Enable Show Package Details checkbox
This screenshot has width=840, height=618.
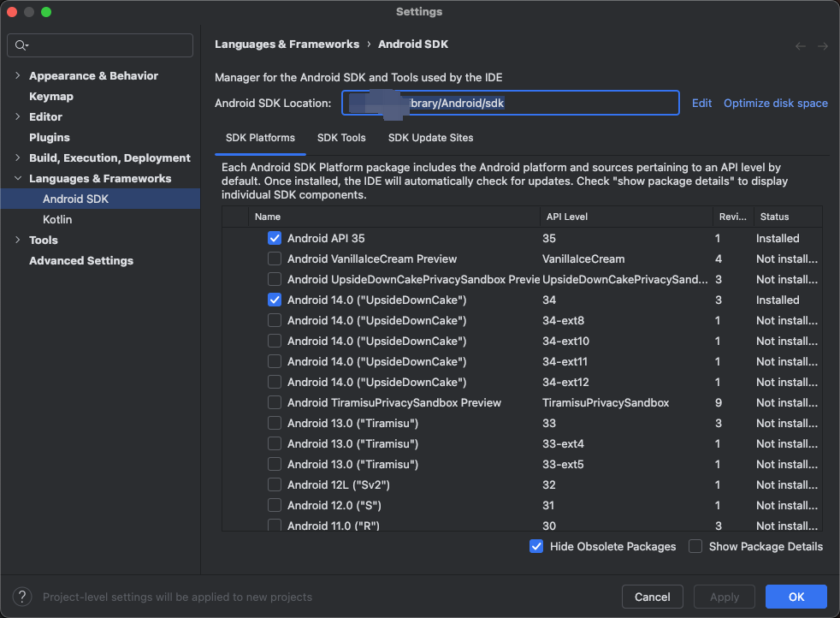click(695, 546)
